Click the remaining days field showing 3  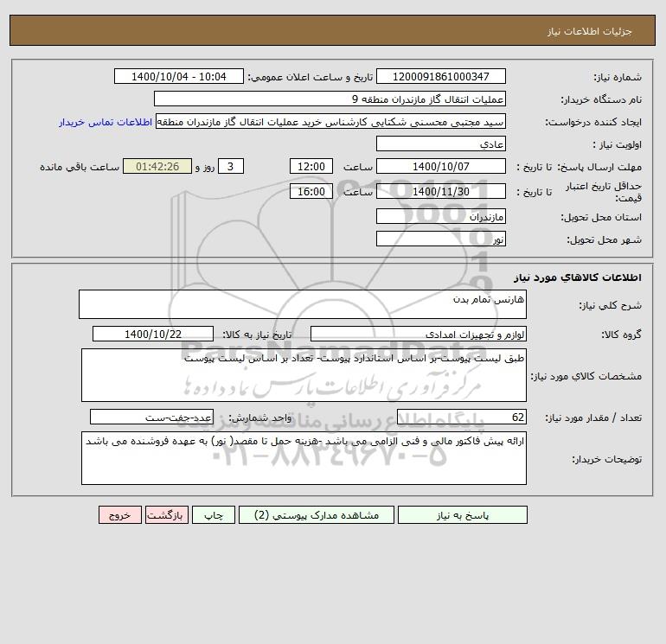(231, 167)
